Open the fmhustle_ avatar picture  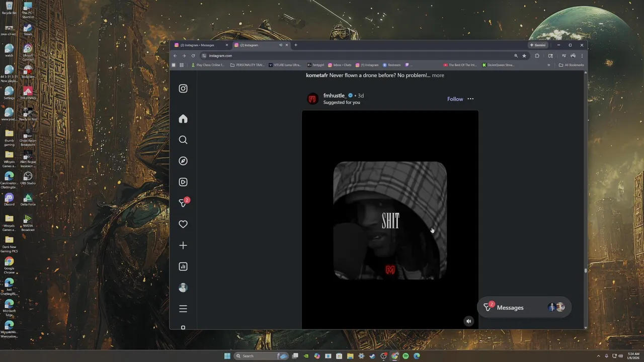click(313, 99)
